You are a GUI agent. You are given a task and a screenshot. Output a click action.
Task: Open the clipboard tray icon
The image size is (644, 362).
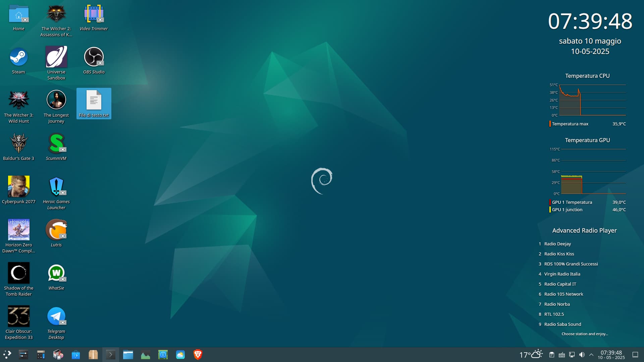tap(551, 355)
